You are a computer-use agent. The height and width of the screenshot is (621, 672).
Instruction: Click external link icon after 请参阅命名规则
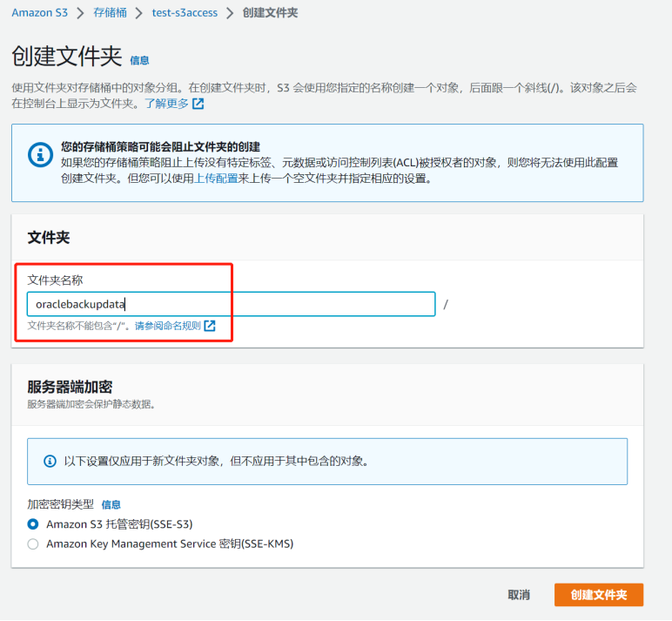210,326
